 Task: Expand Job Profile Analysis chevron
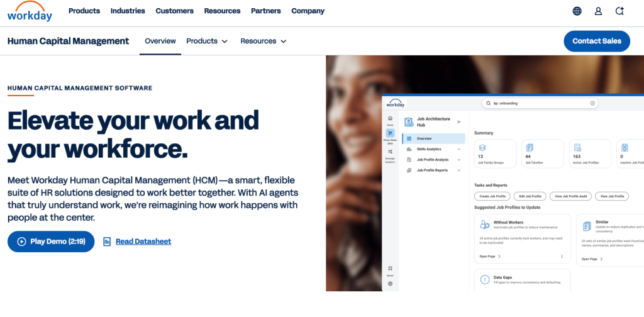(x=459, y=160)
